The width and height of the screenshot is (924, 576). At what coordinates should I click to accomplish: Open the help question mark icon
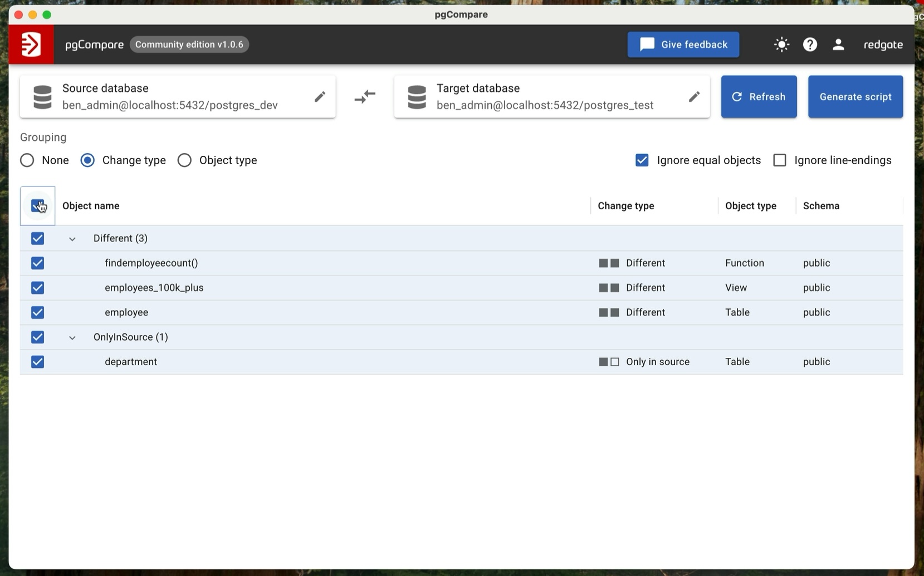point(810,45)
